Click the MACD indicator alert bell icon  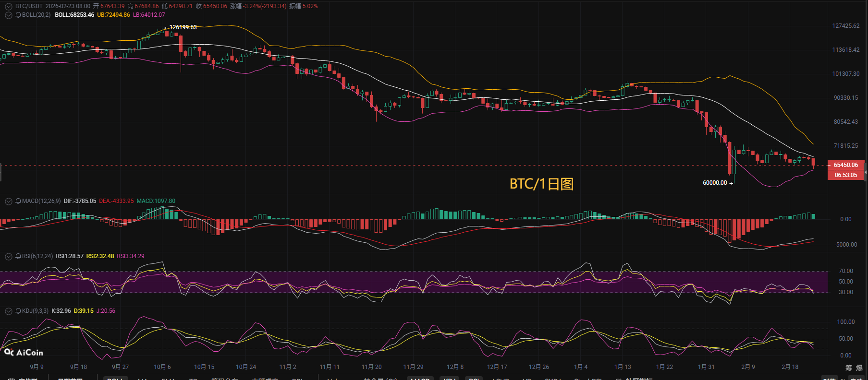pyautogui.click(x=18, y=201)
